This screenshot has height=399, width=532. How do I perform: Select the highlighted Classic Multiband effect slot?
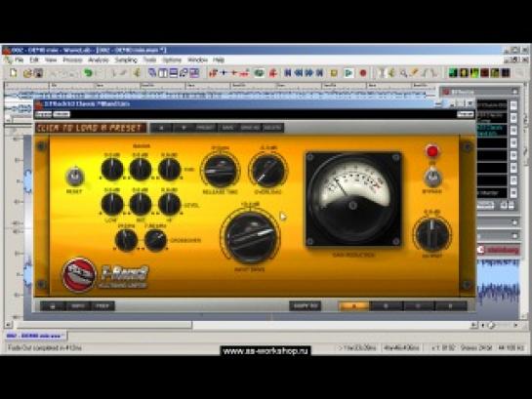point(492,130)
